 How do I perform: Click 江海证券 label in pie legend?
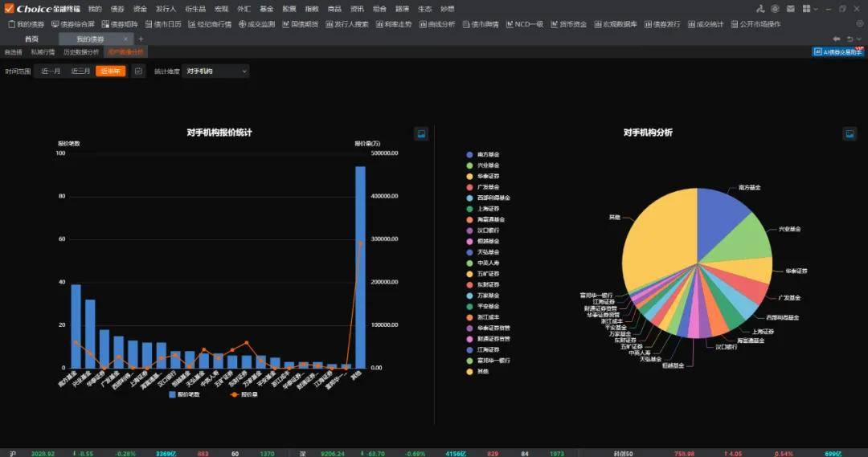[x=489, y=349]
